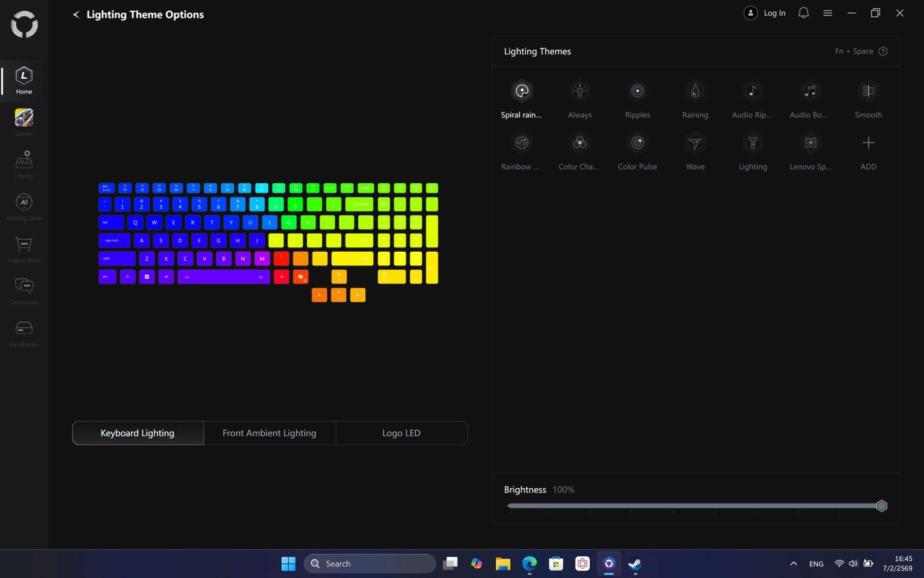
Task: Open the volume speaker tray icon
Action: click(x=853, y=564)
